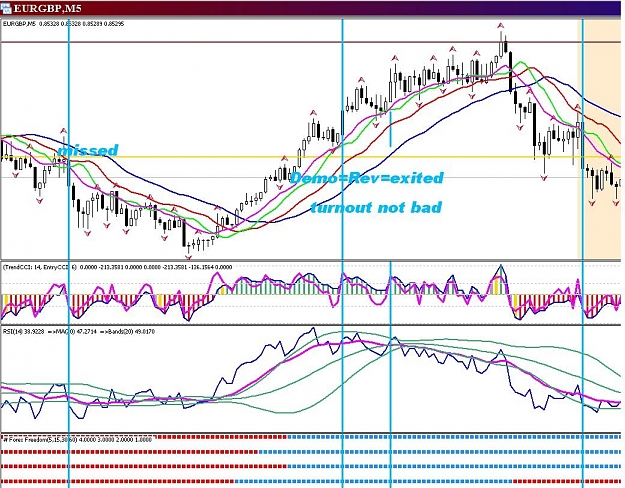Click the EURGBP,M5 window title text
The image size is (625, 488).
[x=47, y=8]
